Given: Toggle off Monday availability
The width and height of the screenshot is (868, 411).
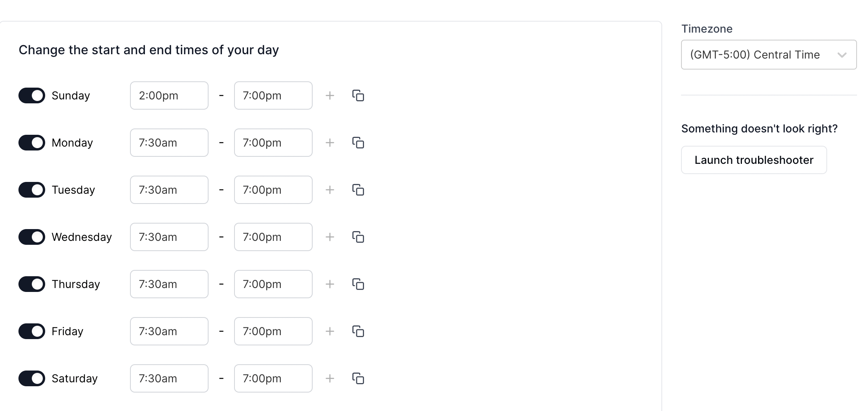Looking at the screenshot, I should coord(31,143).
